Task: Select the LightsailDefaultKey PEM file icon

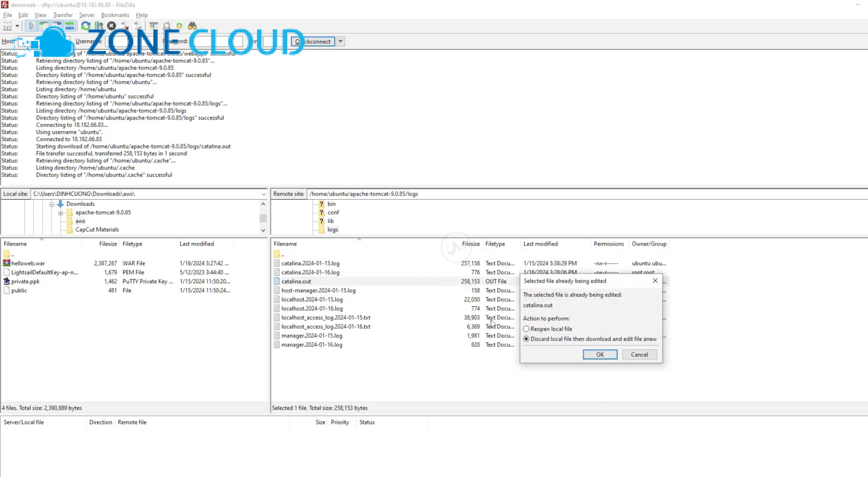Action: click(6, 272)
